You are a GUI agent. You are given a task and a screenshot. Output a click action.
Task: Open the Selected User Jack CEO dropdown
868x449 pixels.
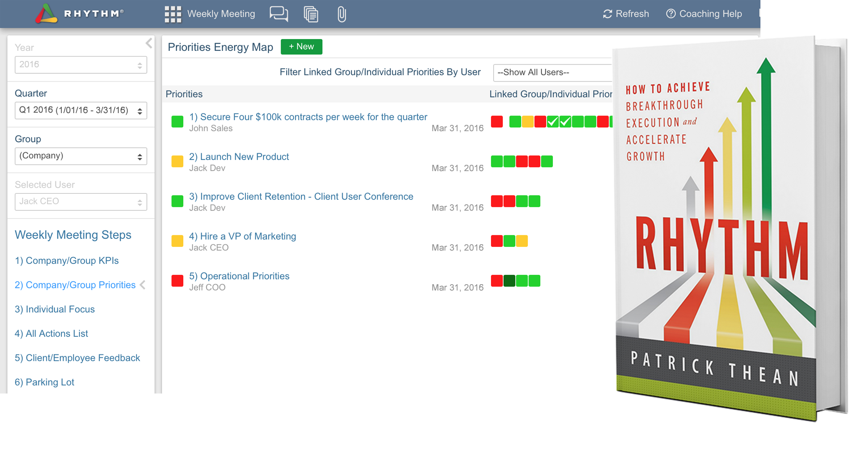[81, 202]
